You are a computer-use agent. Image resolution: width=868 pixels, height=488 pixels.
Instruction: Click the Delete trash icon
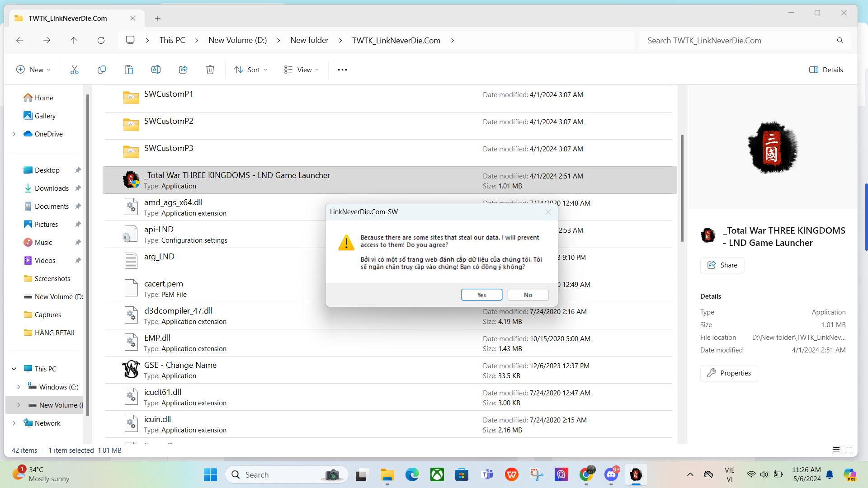[210, 70]
